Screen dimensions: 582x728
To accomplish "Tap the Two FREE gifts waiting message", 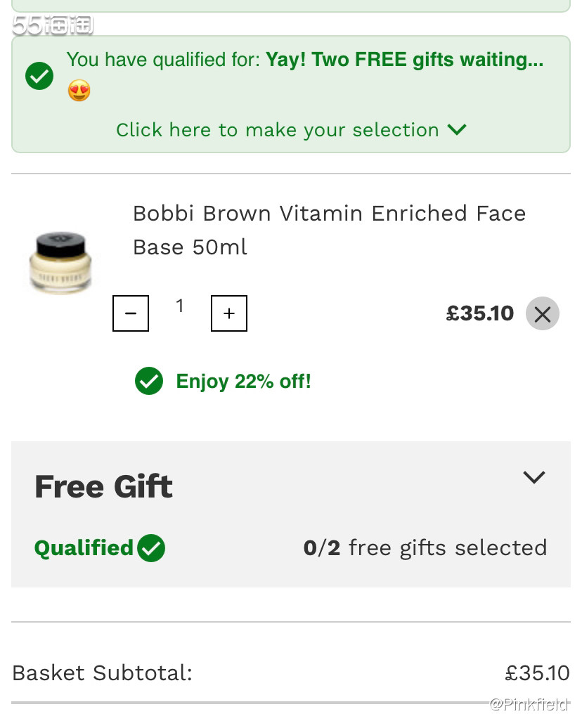I will tap(405, 60).
